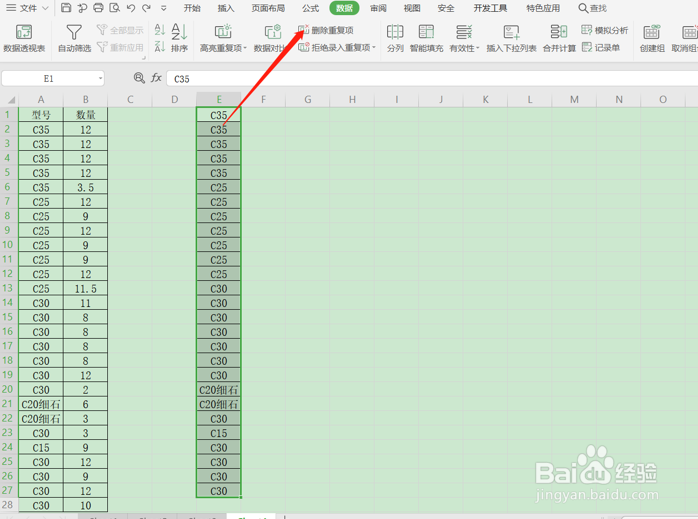698x519 pixels.
Task: Click the Print icon in quick toolbar
Action: (98, 8)
